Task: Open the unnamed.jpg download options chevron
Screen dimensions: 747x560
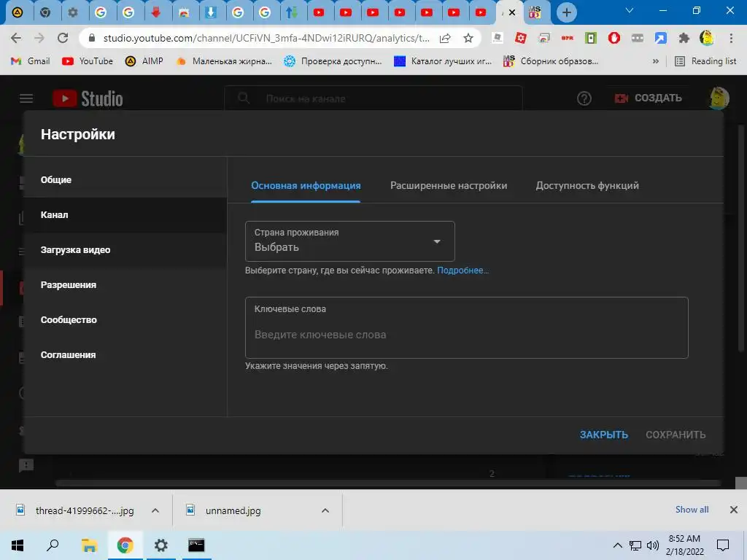Action: coord(325,510)
